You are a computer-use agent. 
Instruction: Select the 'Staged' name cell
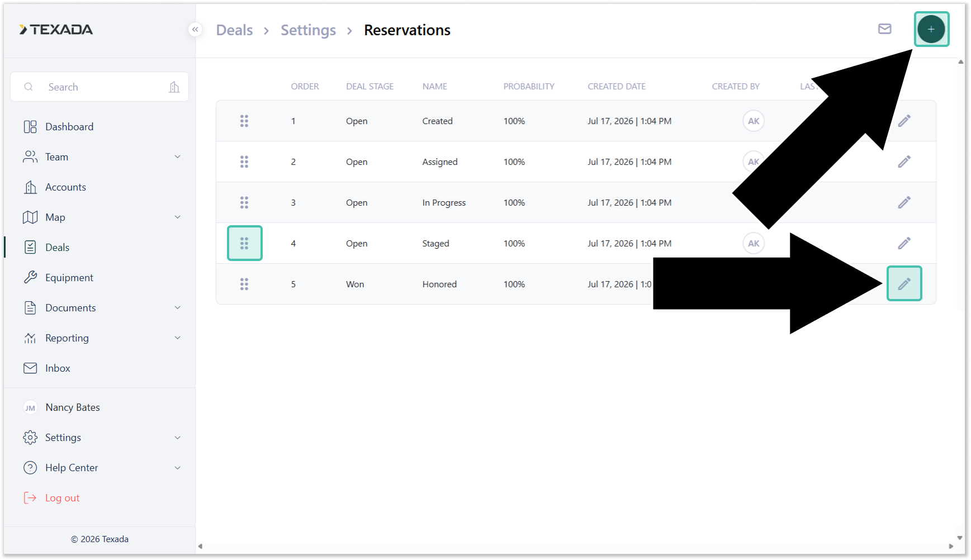435,244
